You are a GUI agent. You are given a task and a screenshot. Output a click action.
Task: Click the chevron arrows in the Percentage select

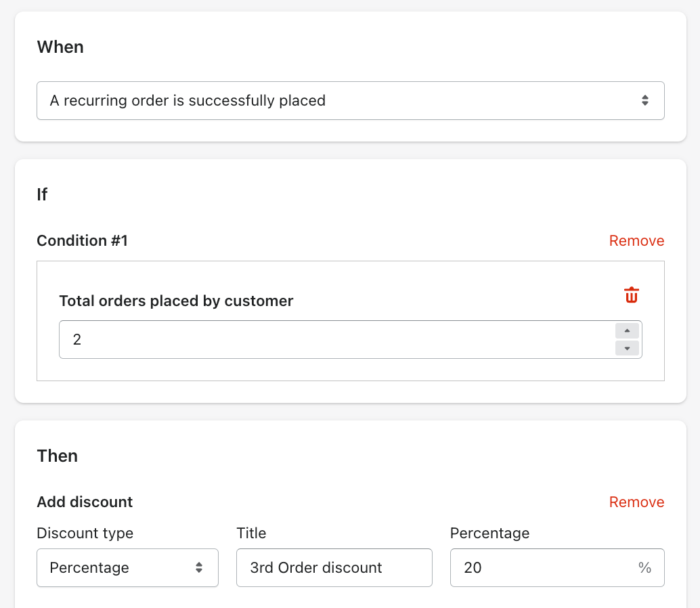[x=199, y=567]
